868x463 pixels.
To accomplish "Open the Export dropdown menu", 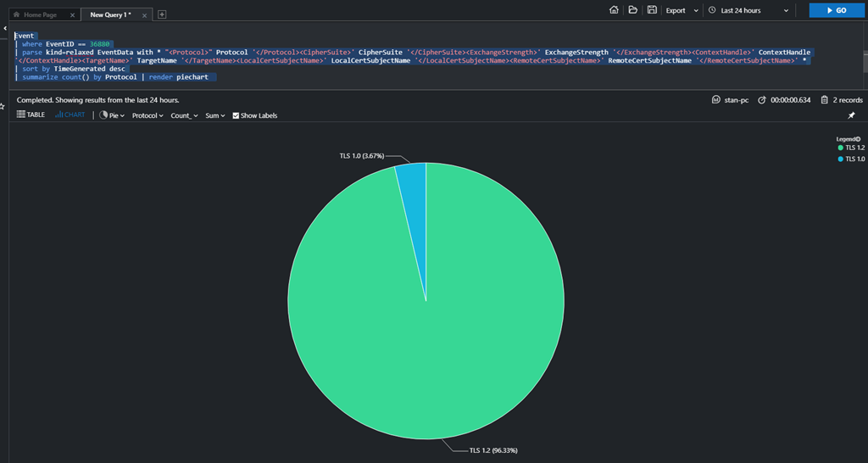I will click(682, 10).
